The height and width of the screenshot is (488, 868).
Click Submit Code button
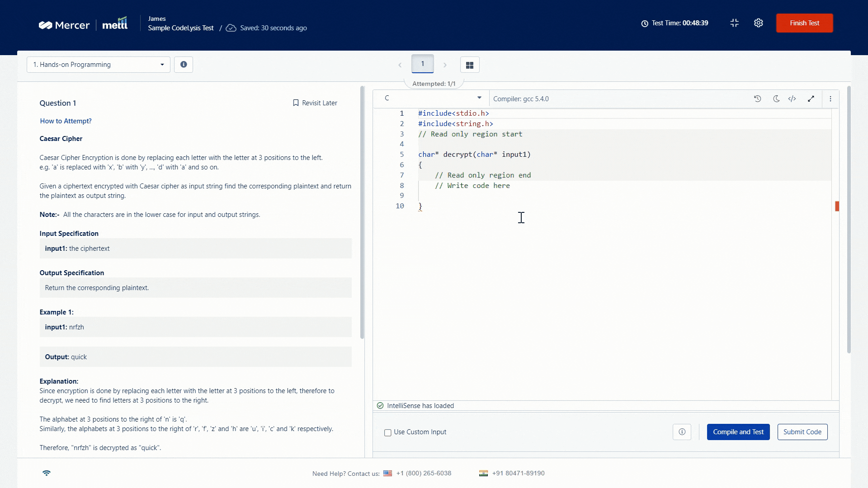click(802, 432)
